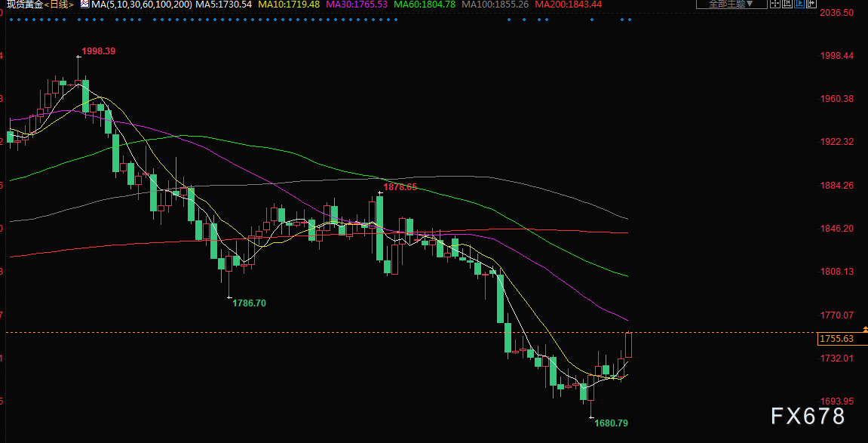Click MA(5,10,30,60,100,200) parameters text
This screenshot has width=868, height=443.
142,5
